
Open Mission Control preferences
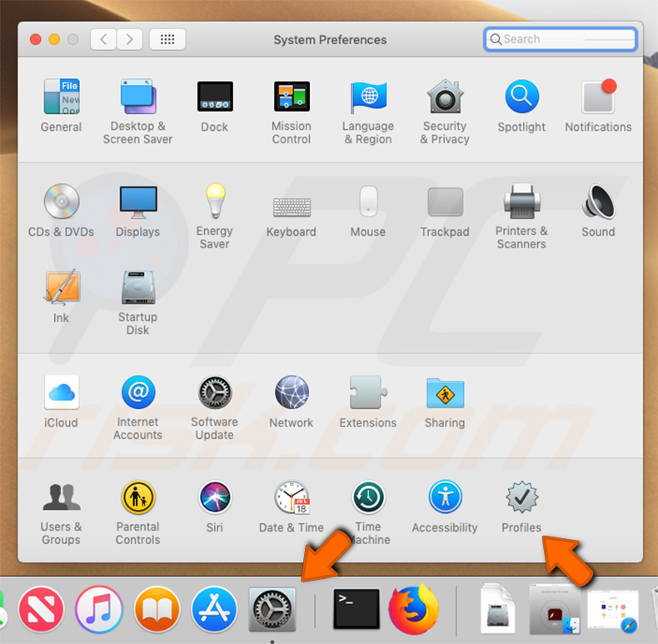pyautogui.click(x=292, y=97)
